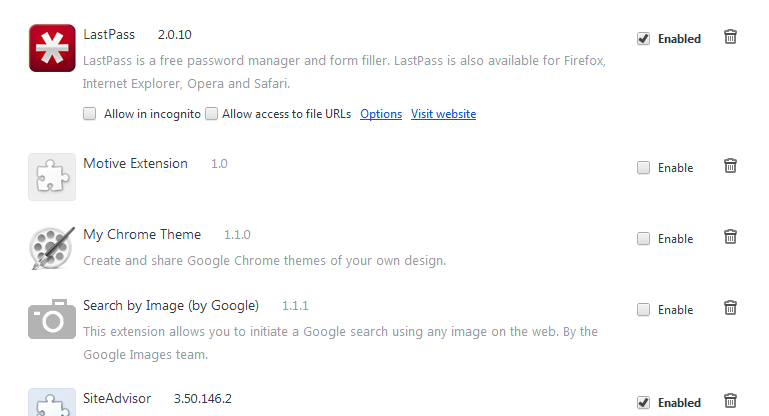The width and height of the screenshot is (769, 416).
Task: Click Search by Image (by Google) title
Action: pyautogui.click(x=171, y=306)
